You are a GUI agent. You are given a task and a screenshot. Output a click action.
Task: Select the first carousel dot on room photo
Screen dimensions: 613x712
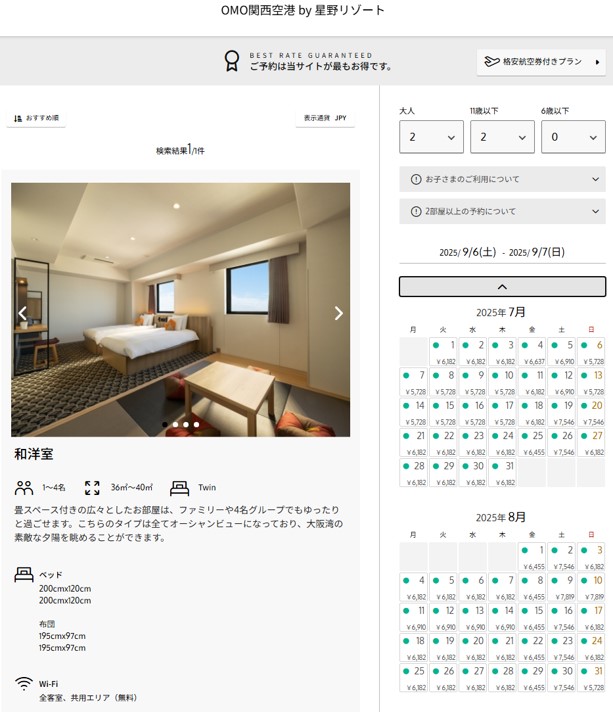click(x=165, y=425)
